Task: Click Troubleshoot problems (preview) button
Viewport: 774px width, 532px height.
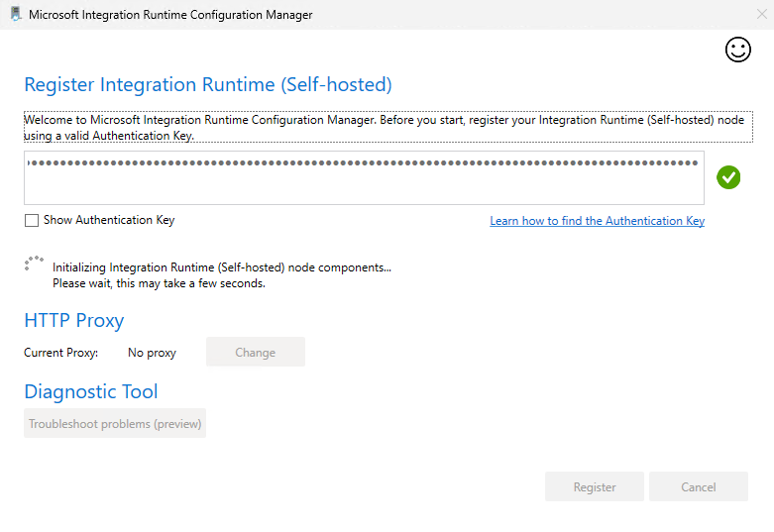Action: [x=115, y=424]
